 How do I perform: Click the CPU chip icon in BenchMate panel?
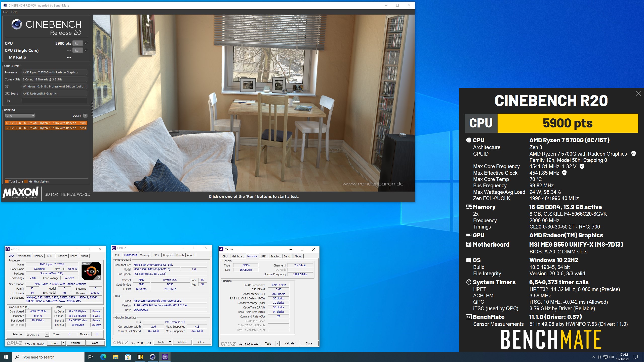(468, 140)
